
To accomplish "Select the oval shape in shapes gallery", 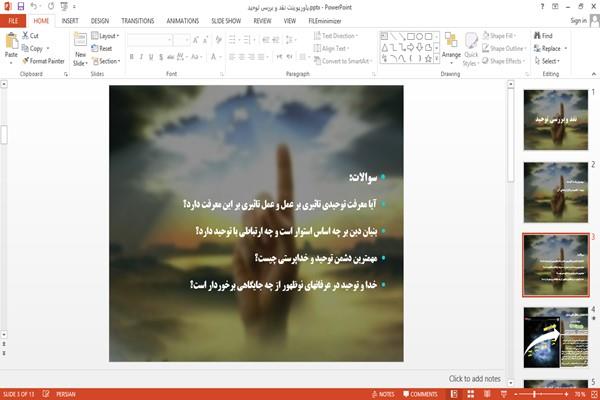I will (x=419, y=36).
